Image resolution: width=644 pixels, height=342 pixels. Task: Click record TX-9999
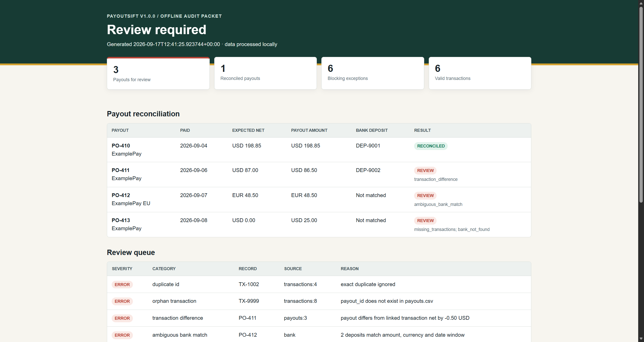[x=249, y=301]
